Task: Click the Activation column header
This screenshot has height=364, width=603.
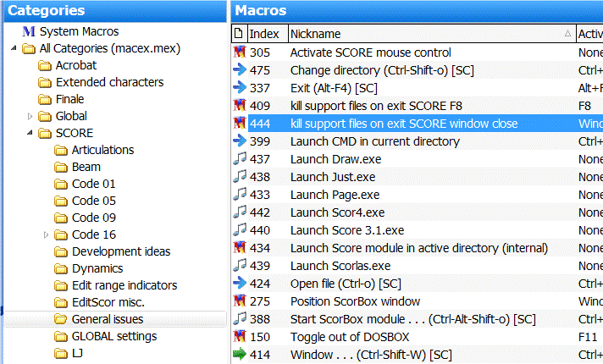Action: pyautogui.click(x=589, y=34)
